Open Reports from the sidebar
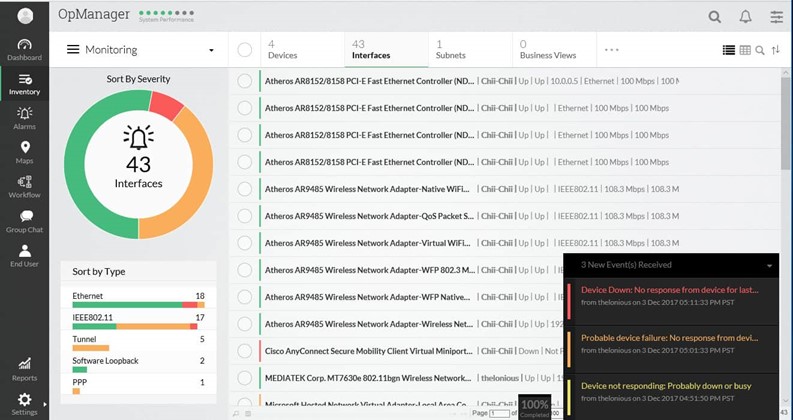 click(x=24, y=369)
